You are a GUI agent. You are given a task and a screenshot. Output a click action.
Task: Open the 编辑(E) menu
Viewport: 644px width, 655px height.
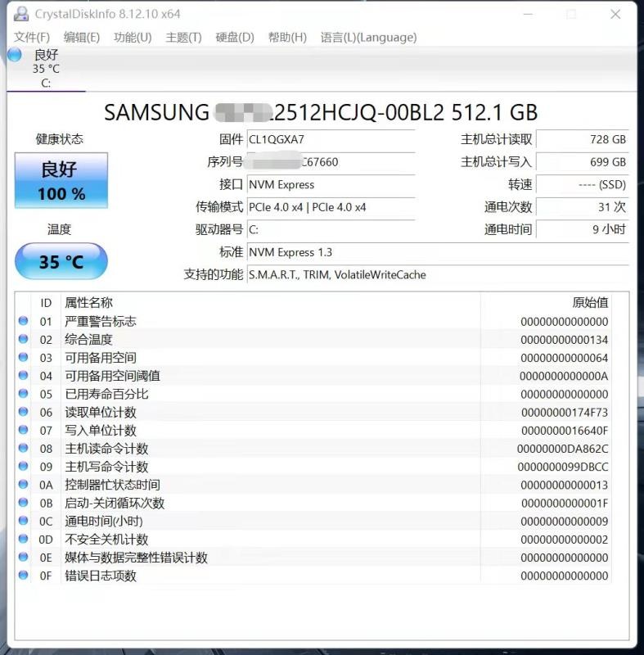click(81, 37)
